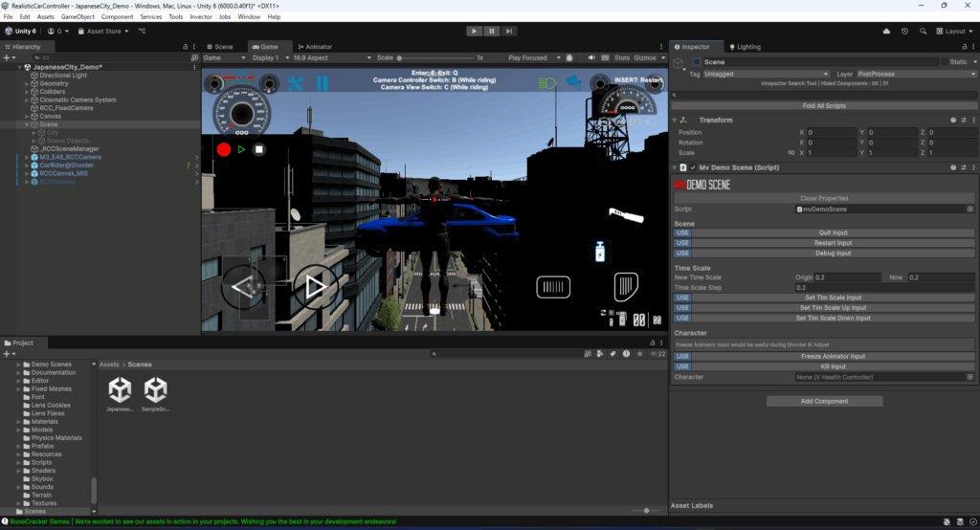Open the Tag dropdown showing Untagged
Screen dimensions: 980x530
(x=767, y=74)
